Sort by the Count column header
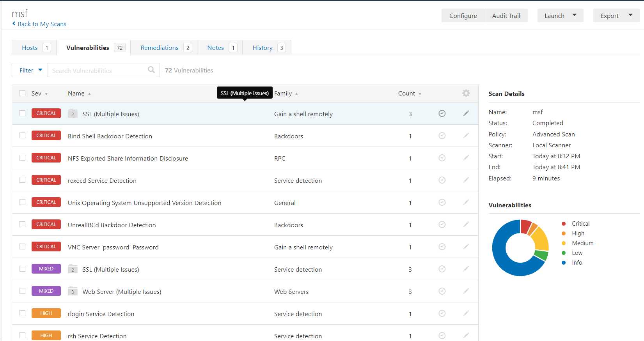The width and height of the screenshot is (644, 341). click(x=410, y=94)
